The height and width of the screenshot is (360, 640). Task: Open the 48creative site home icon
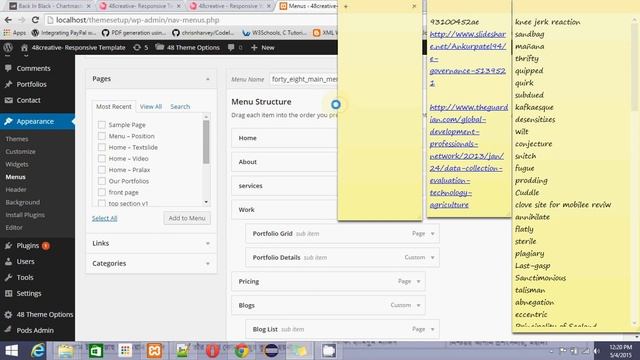click(24, 47)
